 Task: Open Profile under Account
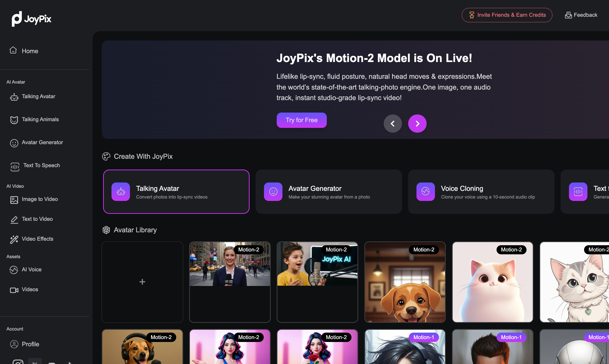[x=30, y=344]
